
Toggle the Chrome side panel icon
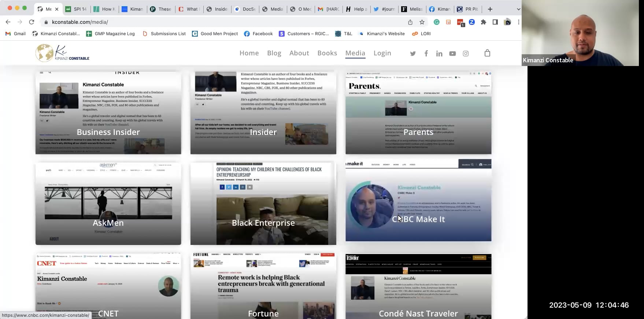[x=495, y=22]
